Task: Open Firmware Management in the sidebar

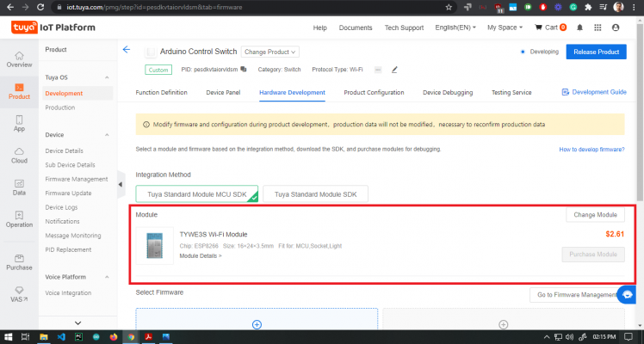Action: coord(77,179)
